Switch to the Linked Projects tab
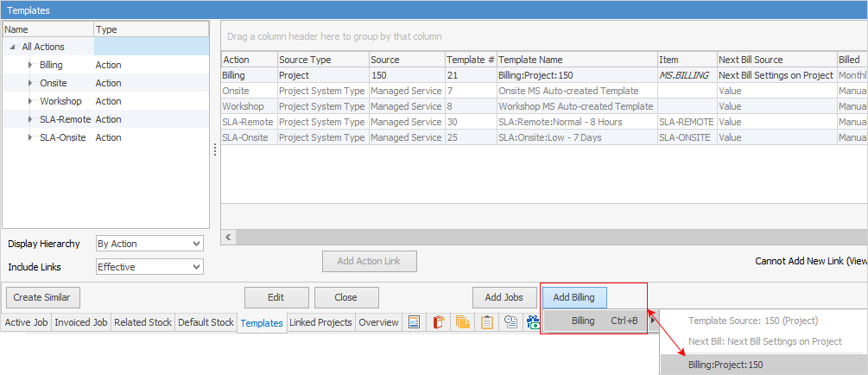This screenshot has height=375, width=868. tap(320, 322)
